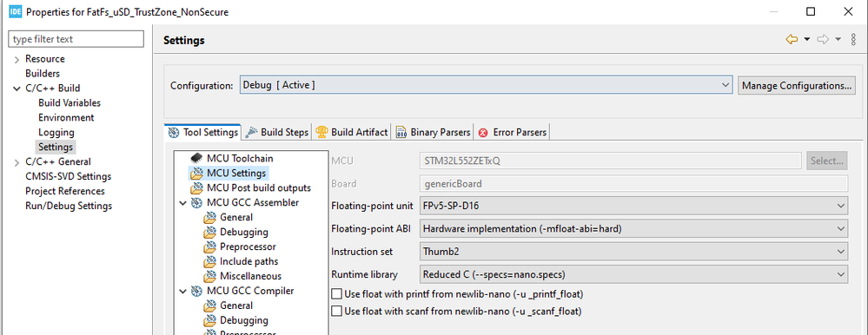The height and width of the screenshot is (335, 868).
Task: Open Assembler Include paths folder icon
Action: pyautogui.click(x=209, y=261)
